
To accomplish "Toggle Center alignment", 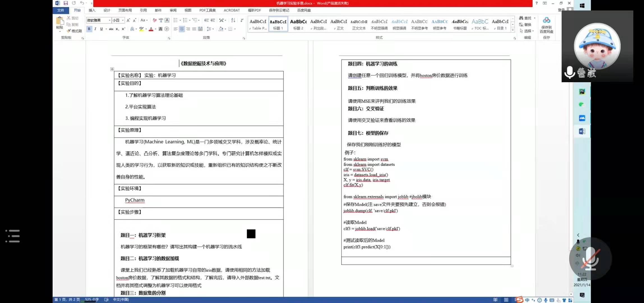I will tap(182, 29).
